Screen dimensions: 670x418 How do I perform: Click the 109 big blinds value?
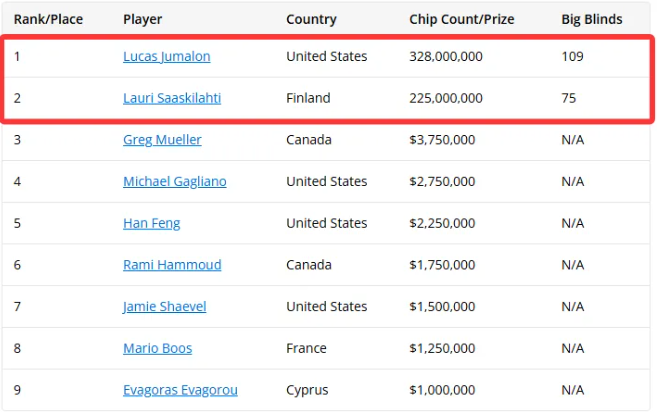(x=573, y=56)
